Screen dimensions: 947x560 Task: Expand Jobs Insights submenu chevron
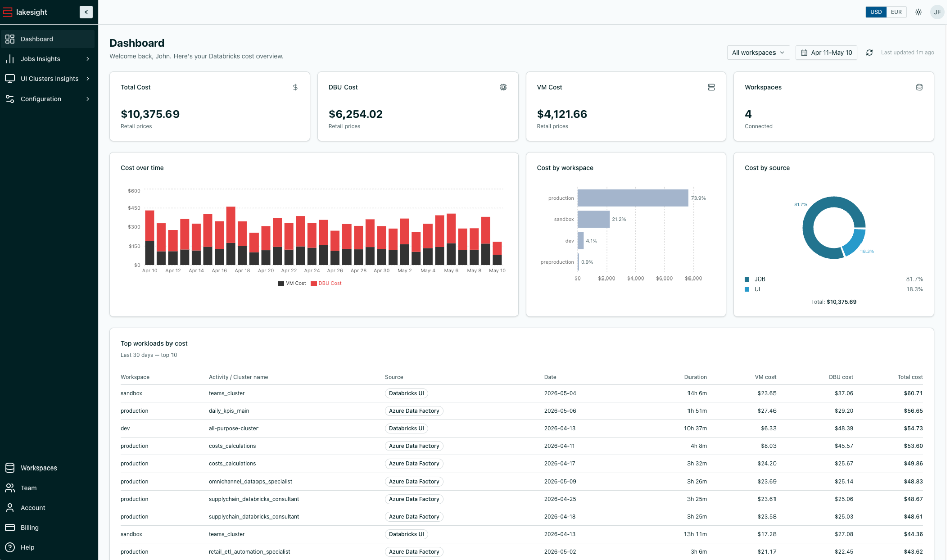(x=88, y=59)
